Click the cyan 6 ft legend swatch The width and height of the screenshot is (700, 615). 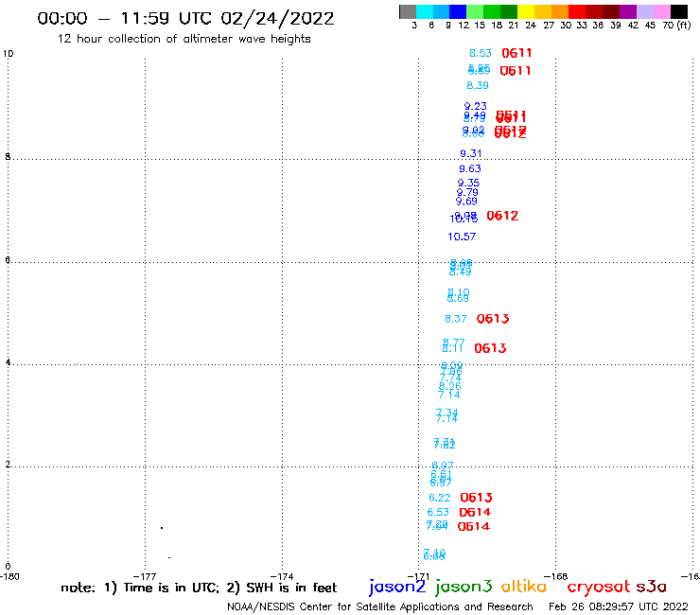(x=425, y=11)
